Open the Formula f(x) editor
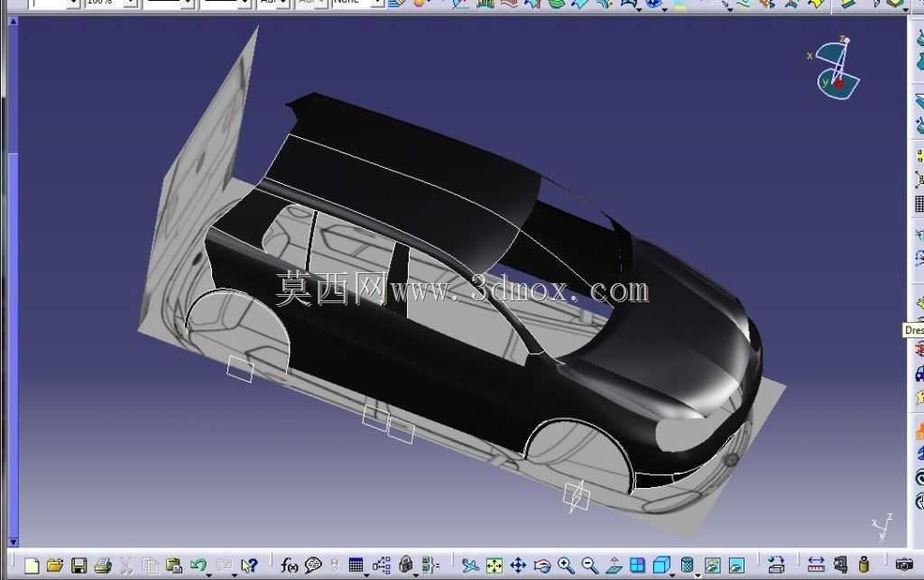Image resolution: width=924 pixels, height=580 pixels. click(x=289, y=566)
